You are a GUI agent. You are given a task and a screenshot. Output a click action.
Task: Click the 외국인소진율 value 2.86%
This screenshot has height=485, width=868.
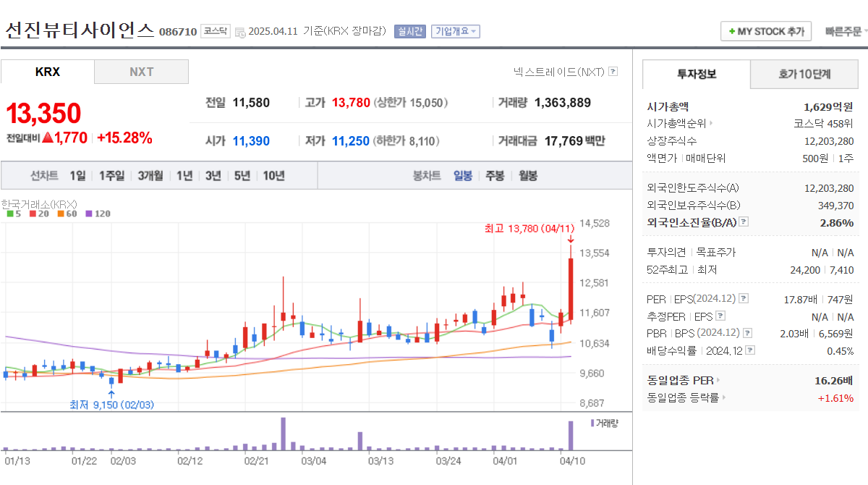pyautogui.click(x=837, y=222)
